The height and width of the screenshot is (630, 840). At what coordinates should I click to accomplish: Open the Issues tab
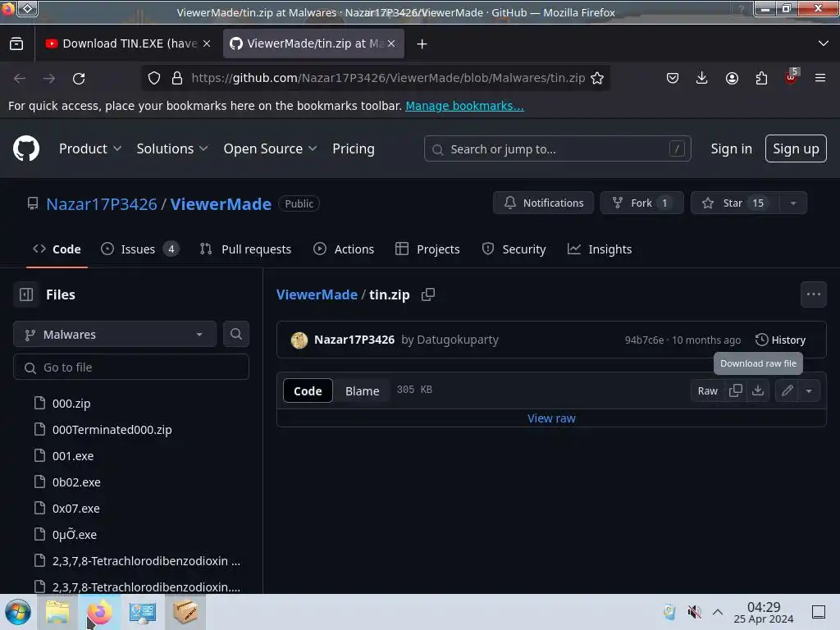pyautogui.click(x=139, y=249)
